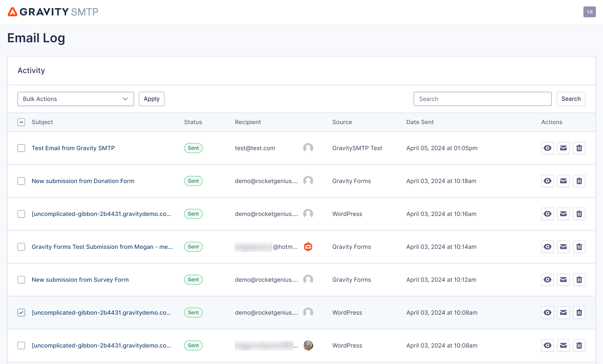The height and width of the screenshot is (364, 603).
Task: Uncheck the selected 10:08am WordPress row
Action: [21, 312]
